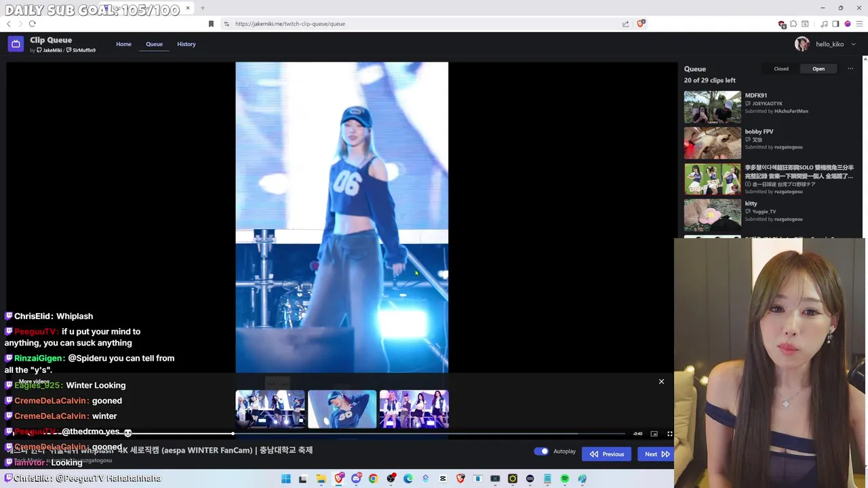Image resolution: width=868 pixels, height=488 pixels.
Task: Open the Windows Start menu
Action: click(285, 479)
